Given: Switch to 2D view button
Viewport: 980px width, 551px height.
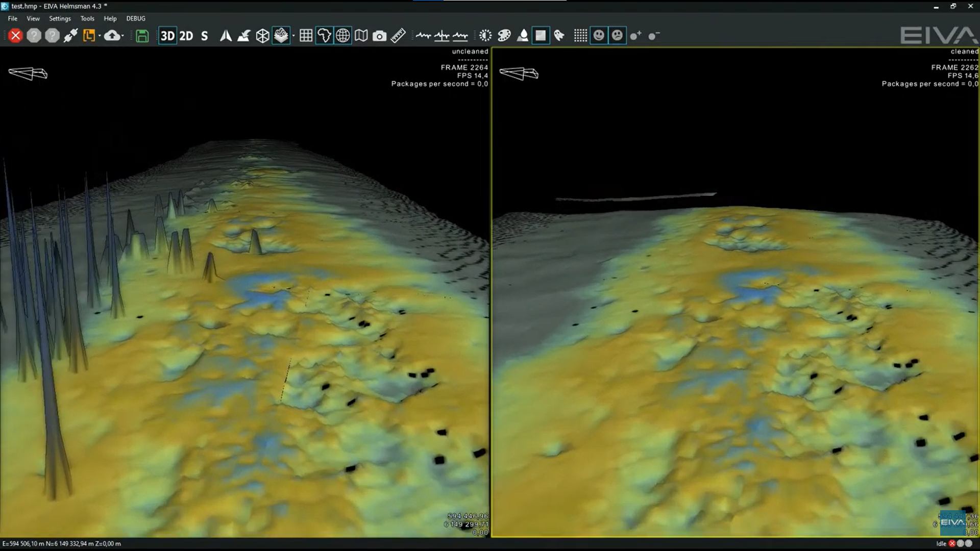Looking at the screenshot, I should [186, 36].
